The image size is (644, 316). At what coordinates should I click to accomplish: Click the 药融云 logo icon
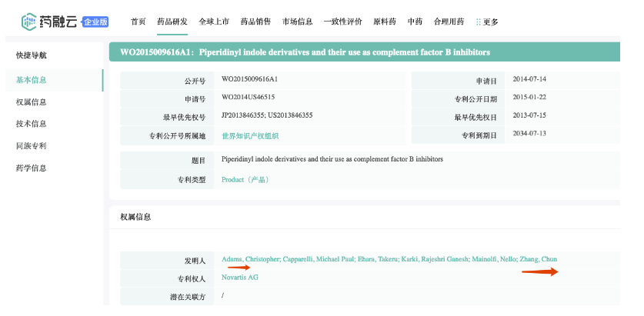coord(29,22)
